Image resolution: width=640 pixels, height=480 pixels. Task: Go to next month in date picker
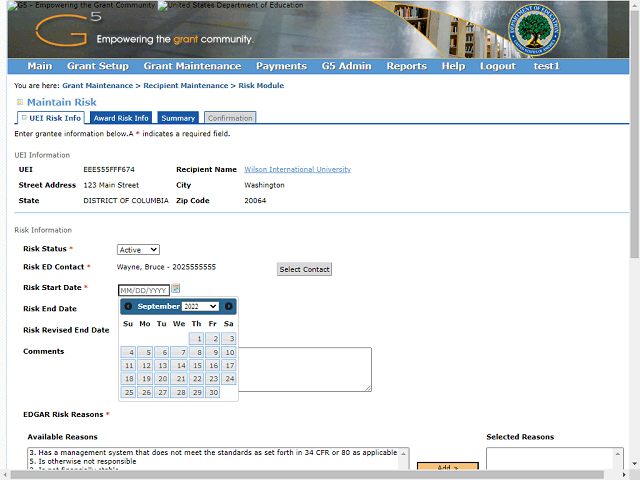pos(229,306)
